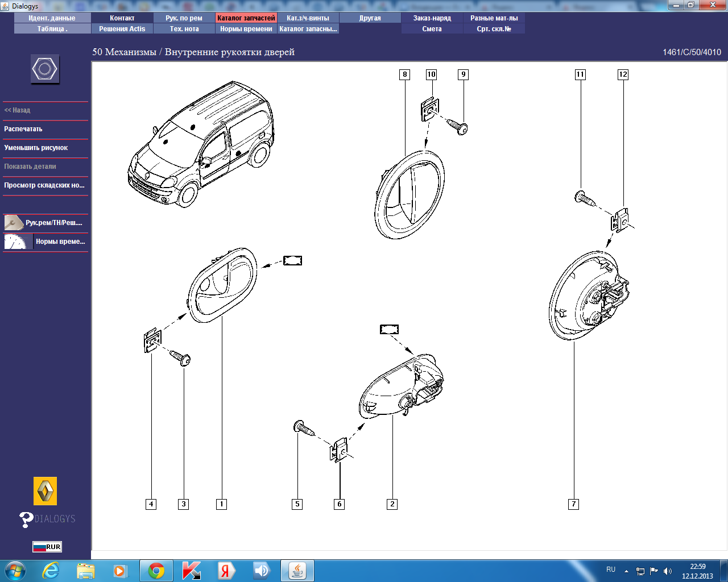Open the wrench repair manual icon
This screenshot has width=728, height=582.
(14, 223)
